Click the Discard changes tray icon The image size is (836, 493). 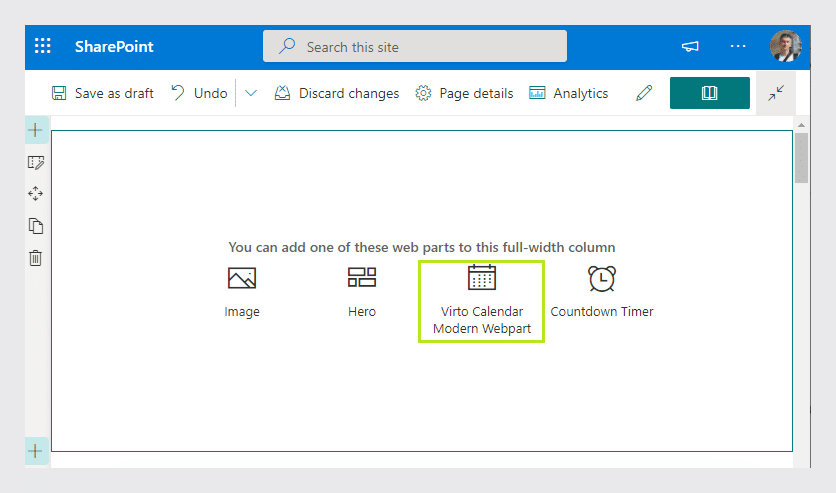[x=282, y=93]
